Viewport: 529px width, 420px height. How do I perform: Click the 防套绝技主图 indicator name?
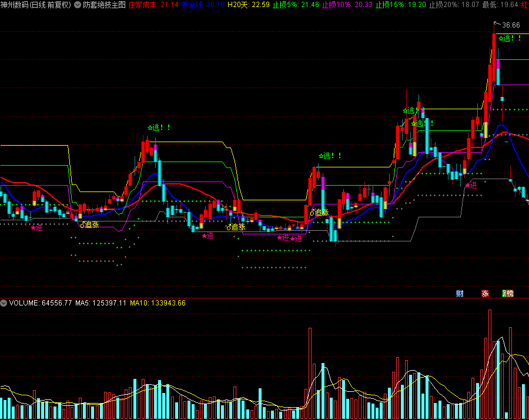[104, 5]
